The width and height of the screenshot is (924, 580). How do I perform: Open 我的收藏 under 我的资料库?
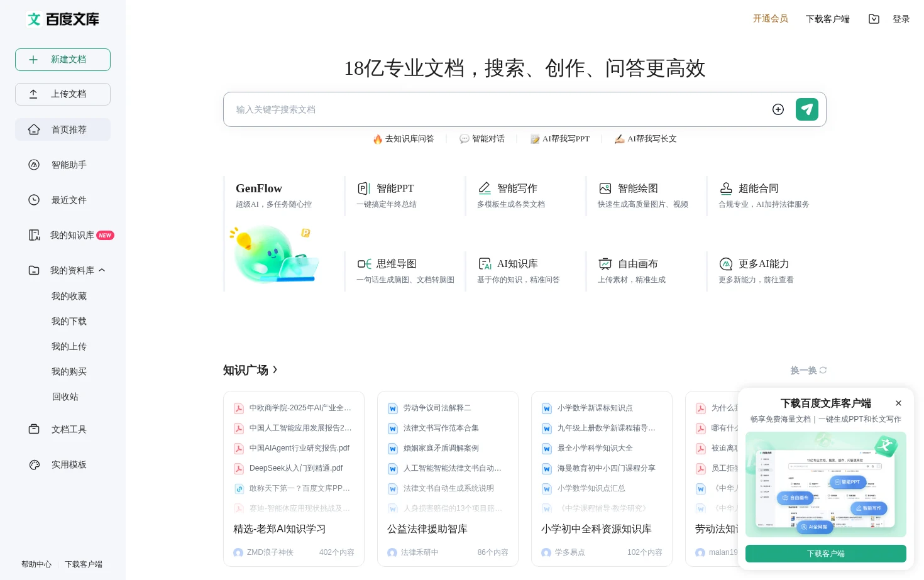[69, 296]
